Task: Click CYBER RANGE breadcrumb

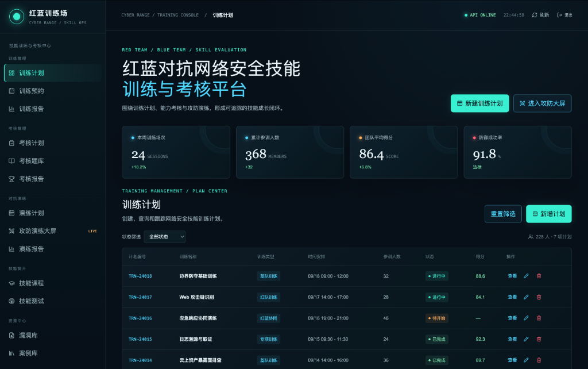Action: [136, 15]
